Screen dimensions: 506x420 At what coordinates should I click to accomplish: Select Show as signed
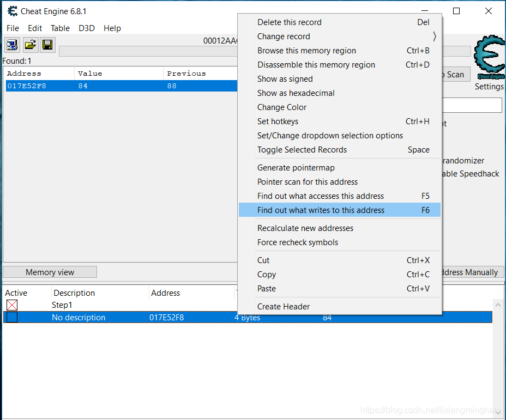click(340, 79)
